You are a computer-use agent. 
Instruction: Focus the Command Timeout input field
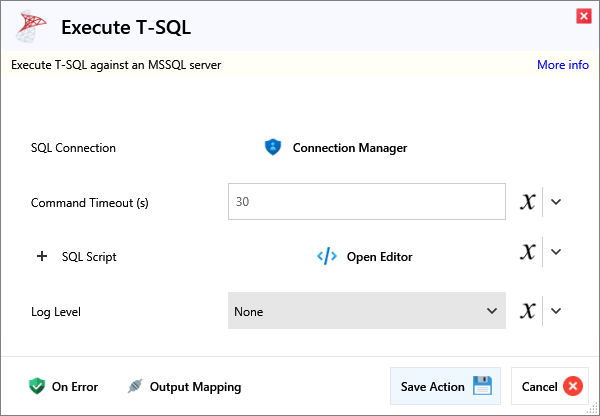click(366, 202)
